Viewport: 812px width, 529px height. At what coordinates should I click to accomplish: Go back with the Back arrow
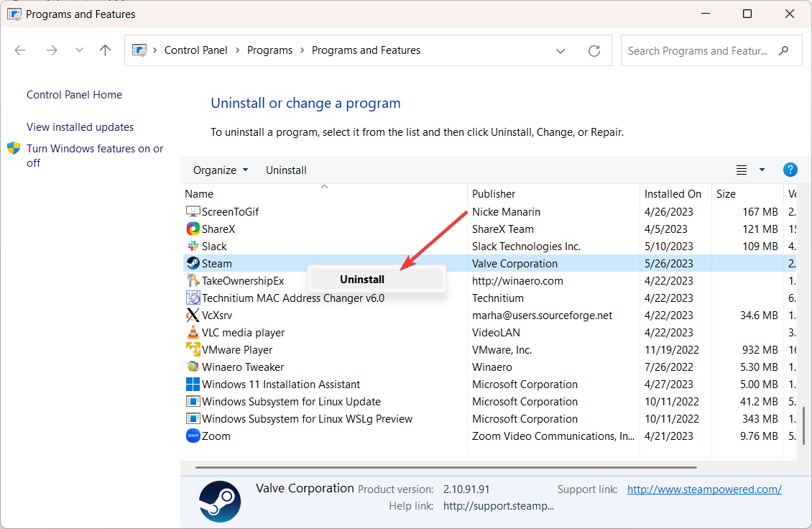point(20,50)
